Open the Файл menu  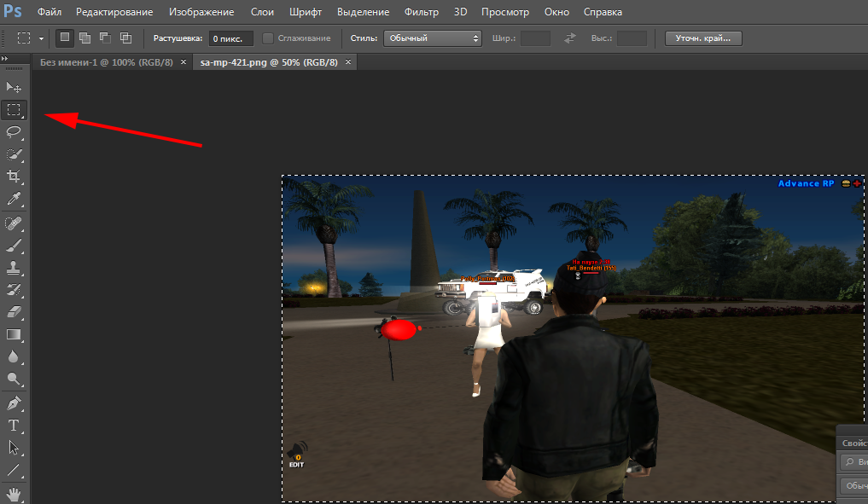[50, 12]
